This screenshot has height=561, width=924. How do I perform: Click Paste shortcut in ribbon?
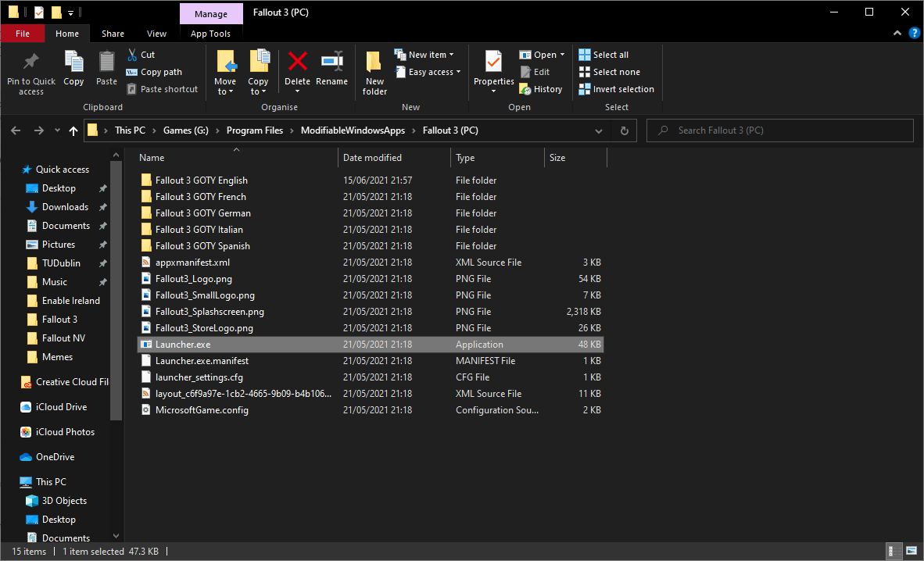pos(163,89)
